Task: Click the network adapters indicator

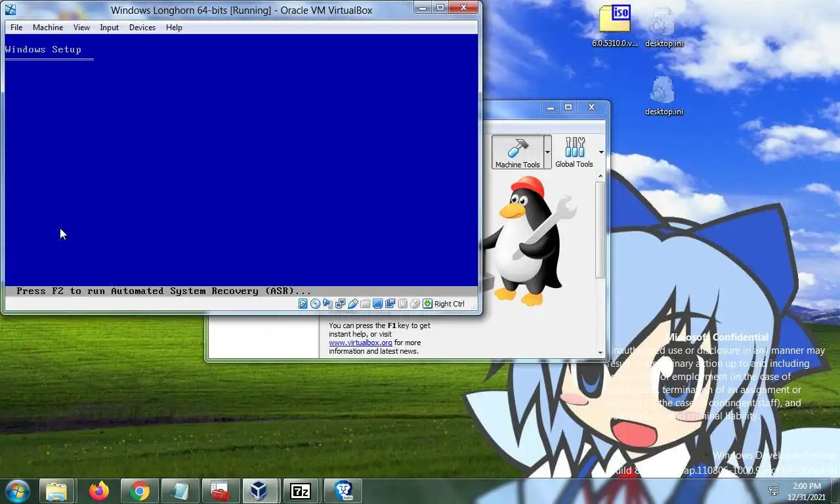Action: tap(340, 304)
